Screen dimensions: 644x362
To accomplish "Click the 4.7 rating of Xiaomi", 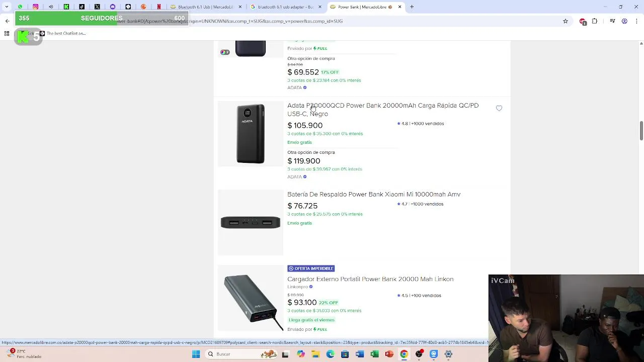I will point(403,204).
